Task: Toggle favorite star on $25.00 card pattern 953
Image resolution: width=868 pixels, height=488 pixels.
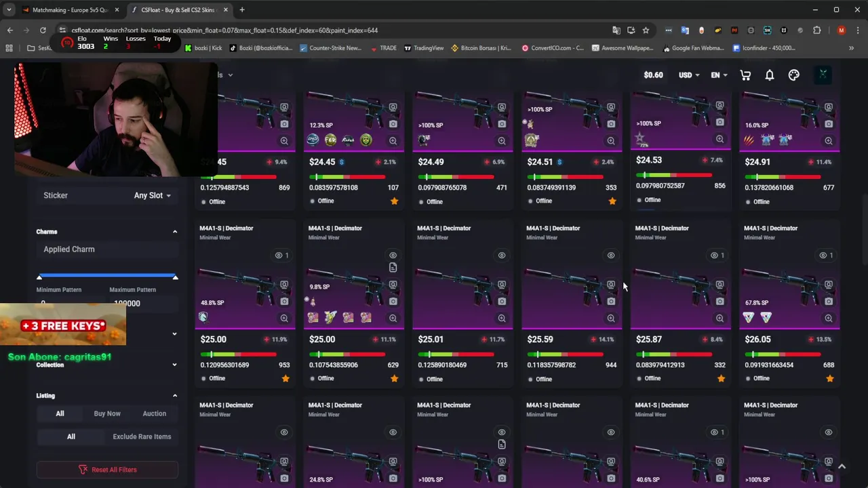Action: (x=285, y=378)
